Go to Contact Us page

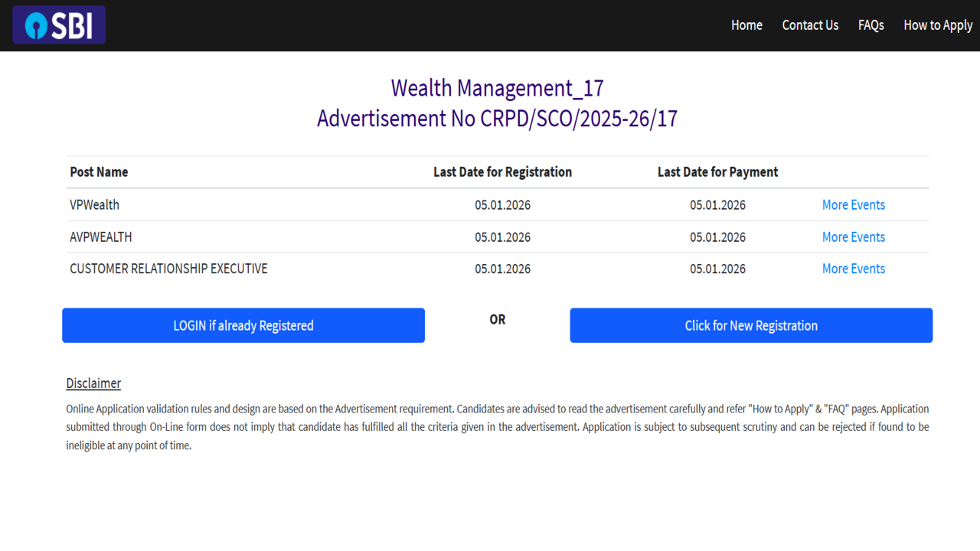810,25
